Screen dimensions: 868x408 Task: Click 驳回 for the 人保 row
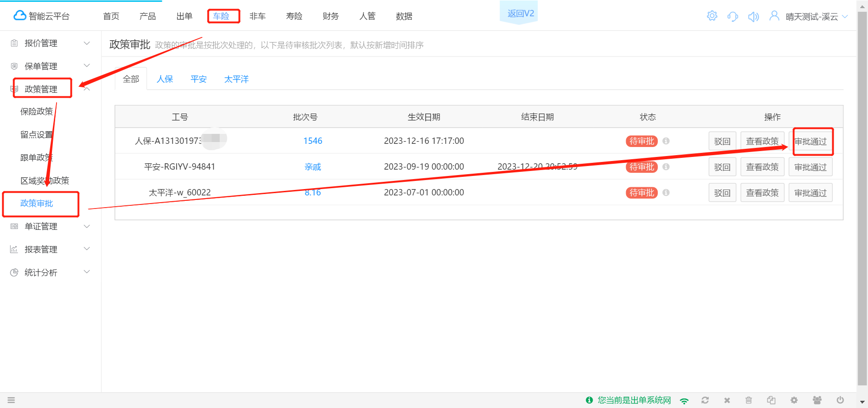[722, 141]
